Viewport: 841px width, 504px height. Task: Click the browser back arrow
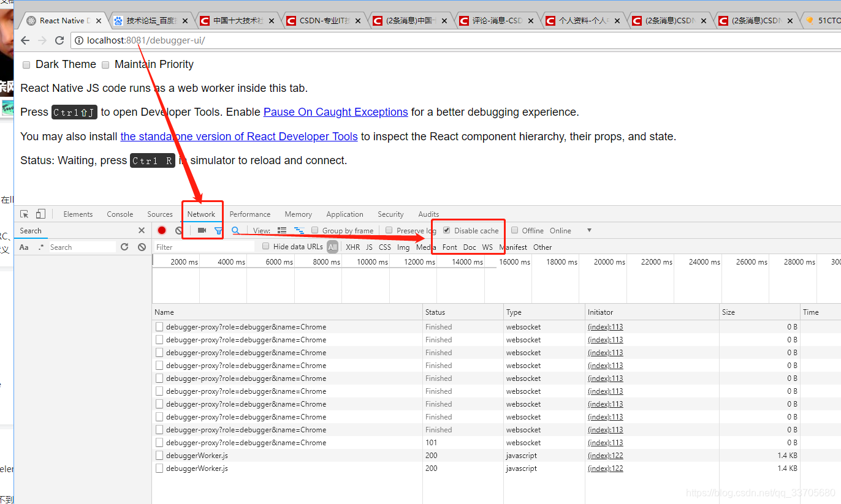click(x=25, y=41)
